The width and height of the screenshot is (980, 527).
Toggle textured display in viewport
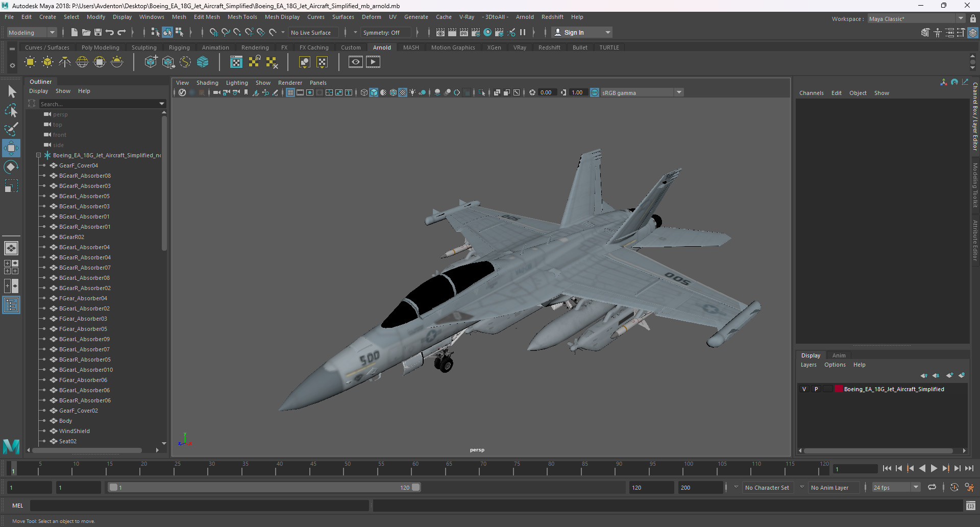click(403, 92)
